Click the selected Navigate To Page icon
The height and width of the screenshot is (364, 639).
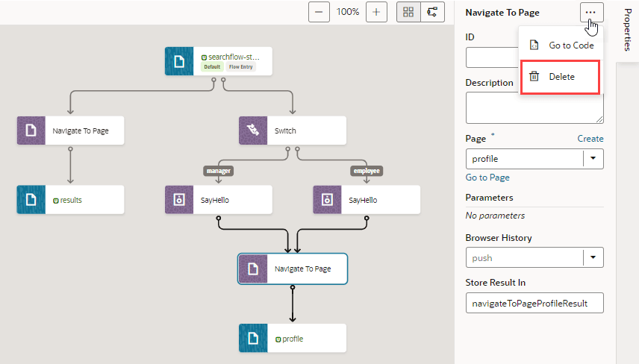click(x=253, y=269)
